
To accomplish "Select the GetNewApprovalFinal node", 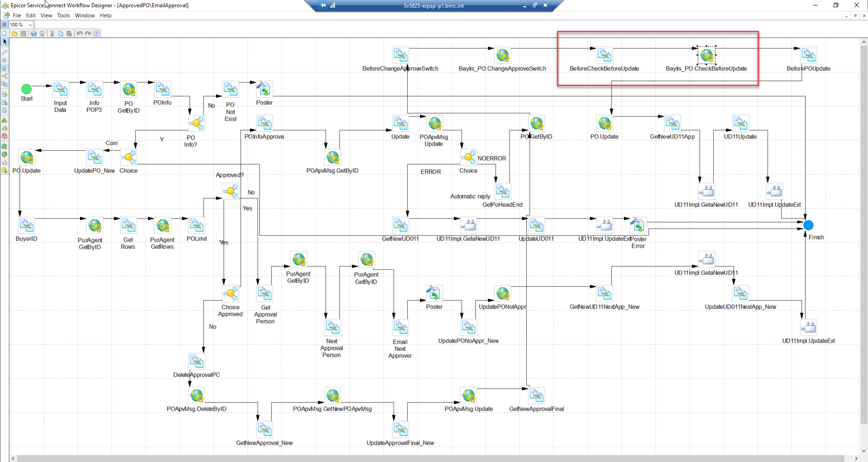I will point(537,395).
